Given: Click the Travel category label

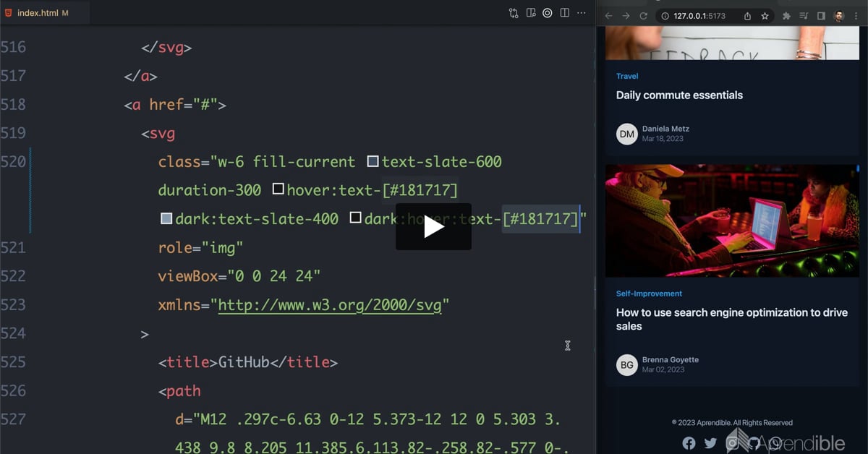Looking at the screenshot, I should (x=627, y=76).
